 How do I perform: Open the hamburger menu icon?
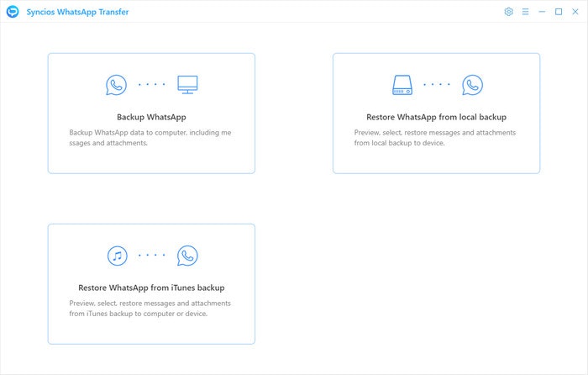[x=525, y=12]
